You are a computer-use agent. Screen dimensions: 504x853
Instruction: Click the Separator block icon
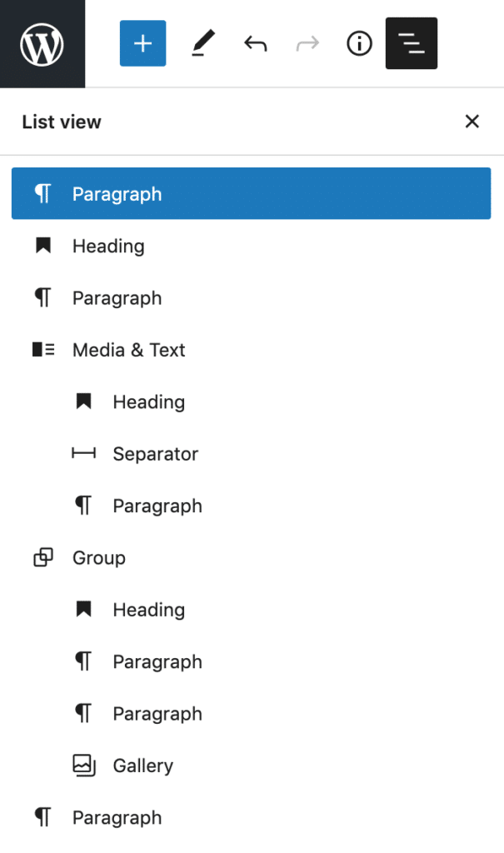83,453
